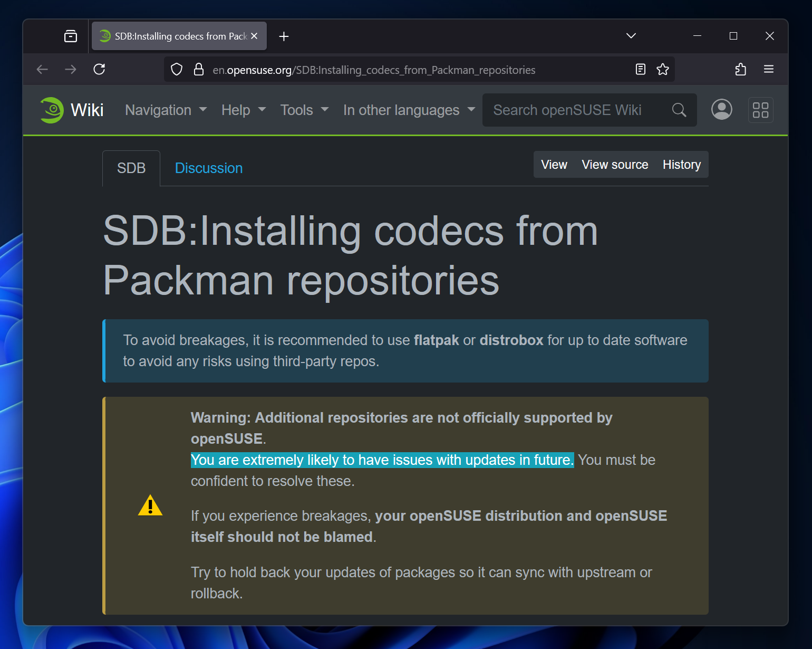
Task: Click the search magnifier icon
Action: coord(679,110)
